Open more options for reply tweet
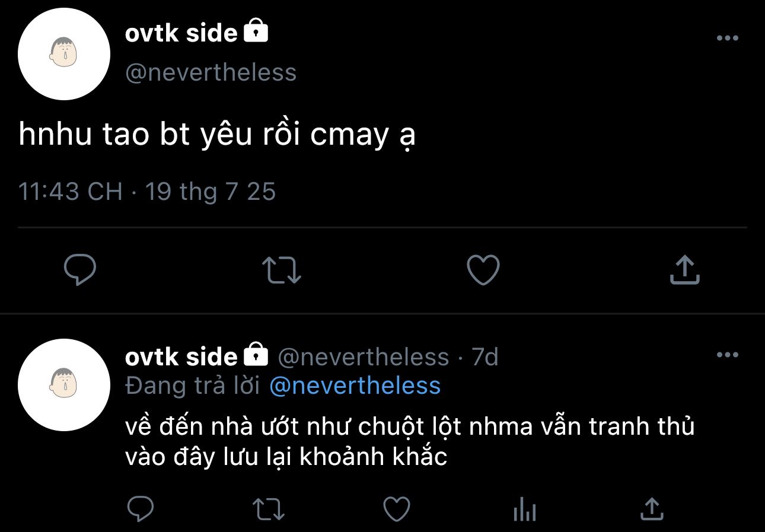The image size is (765, 532). click(x=727, y=355)
